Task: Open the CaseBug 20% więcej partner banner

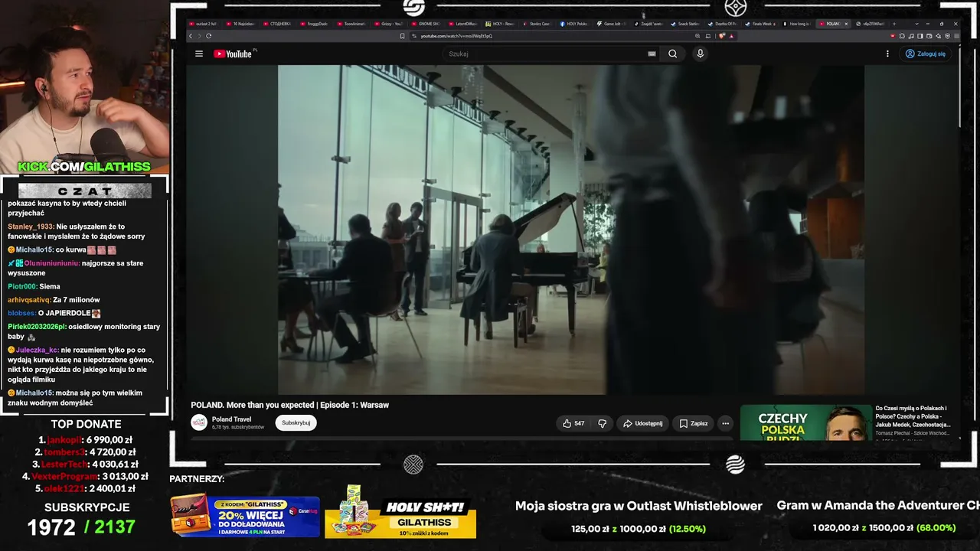Action: coord(245,516)
